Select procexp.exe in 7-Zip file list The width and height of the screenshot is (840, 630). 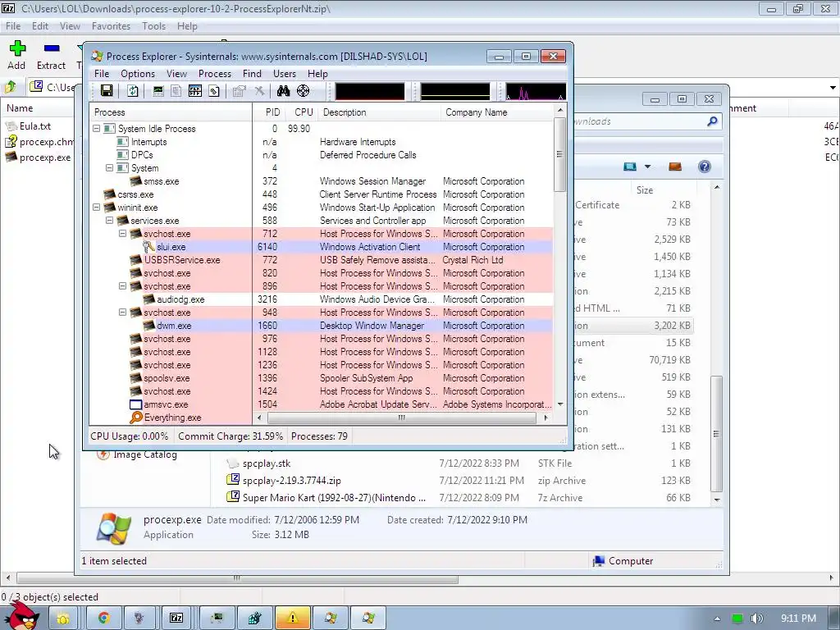[39, 157]
